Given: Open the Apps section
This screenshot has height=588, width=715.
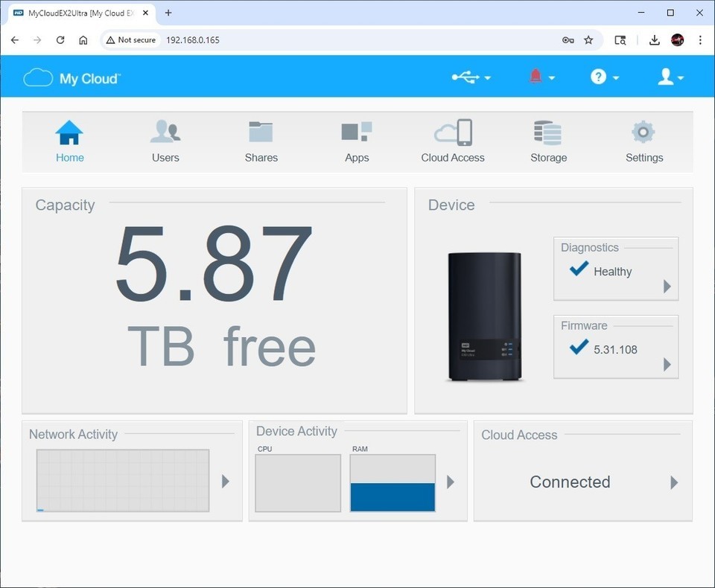Looking at the screenshot, I should click(356, 133).
